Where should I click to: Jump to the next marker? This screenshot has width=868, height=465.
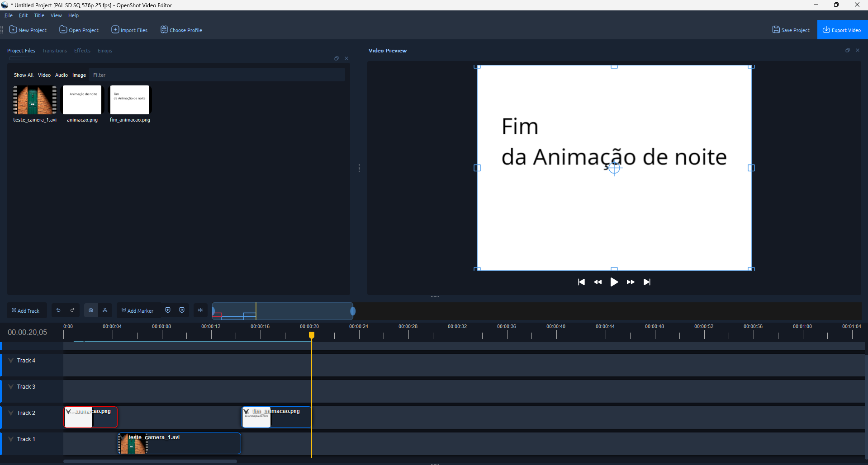pos(182,310)
